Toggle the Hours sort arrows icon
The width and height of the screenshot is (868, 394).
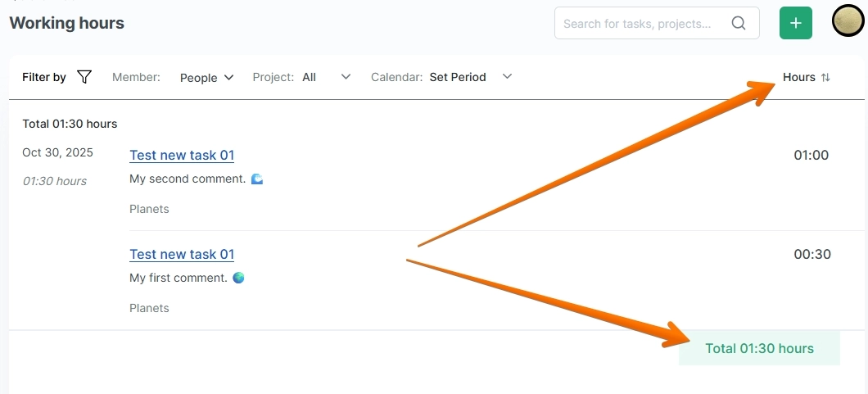[825, 78]
